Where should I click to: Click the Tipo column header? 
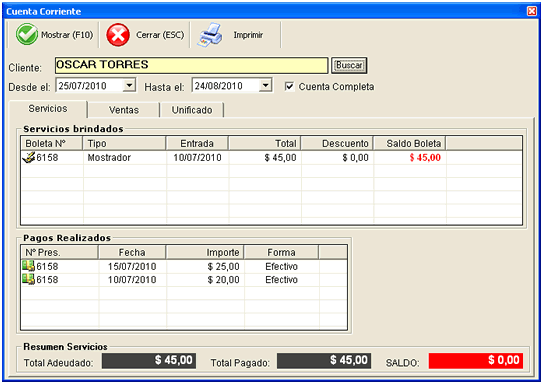[124, 143]
